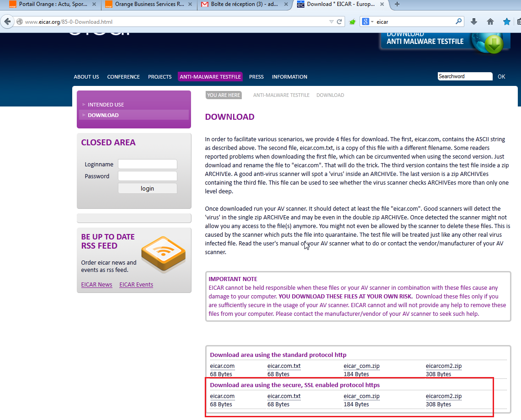521x420 pixels.
Task: Go to the browser home page icon
Action: point(490,21)
